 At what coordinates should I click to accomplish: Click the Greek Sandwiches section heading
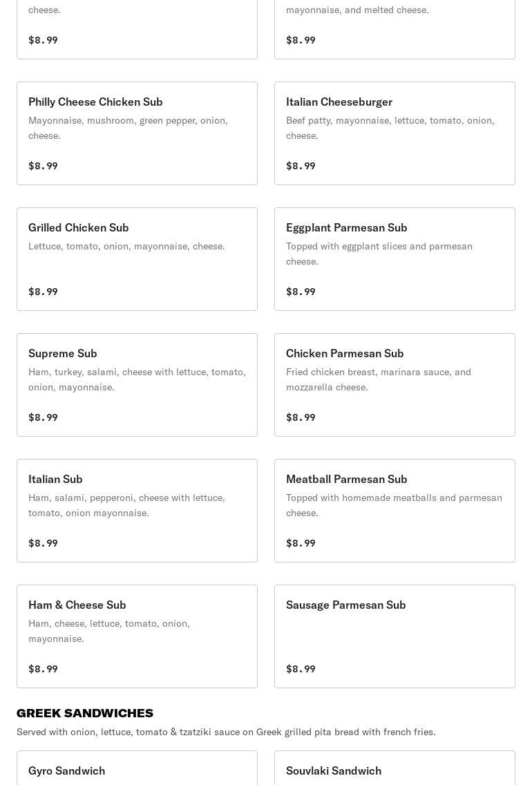coord(85,713)
